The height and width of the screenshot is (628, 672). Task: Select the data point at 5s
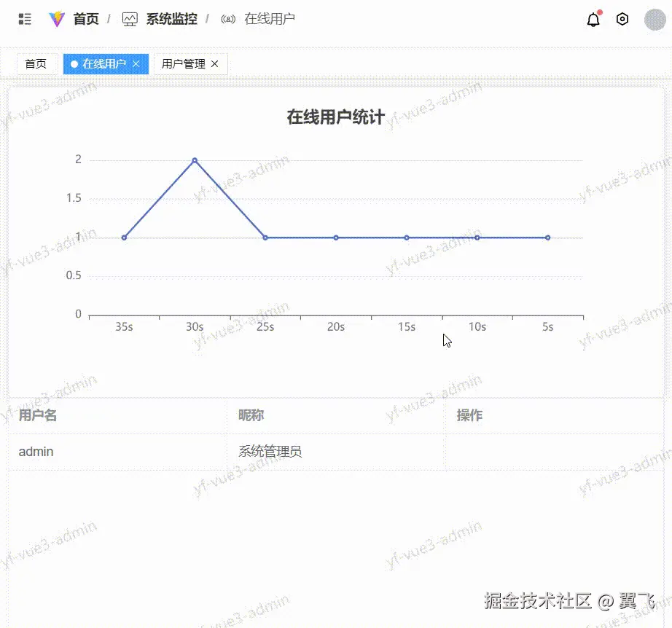(x=547, y=237)
